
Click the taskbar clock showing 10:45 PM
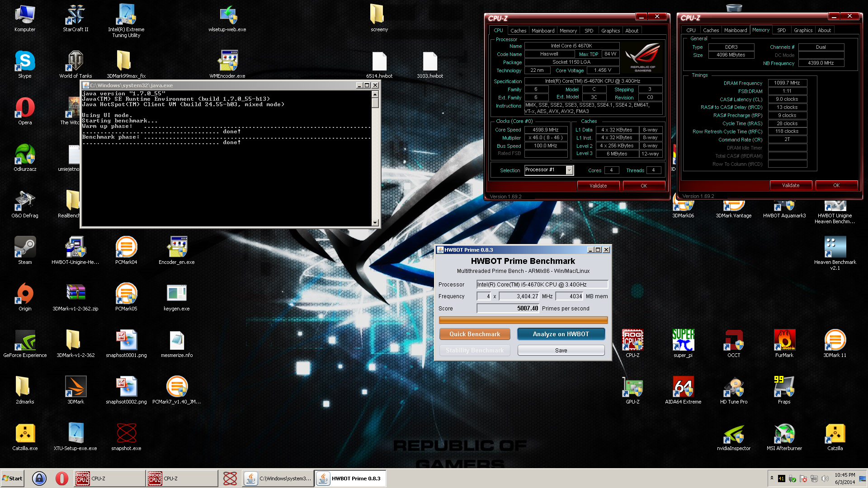point(844,479)
